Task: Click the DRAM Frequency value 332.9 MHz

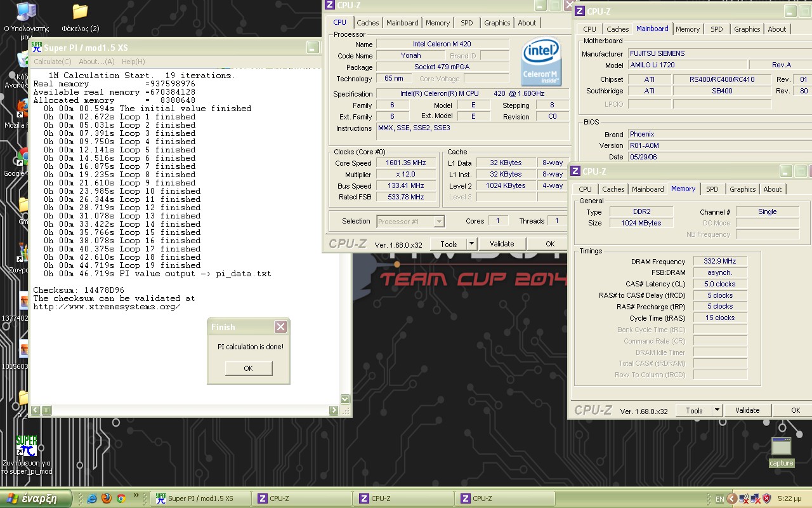Action: [x=720, y=262]
